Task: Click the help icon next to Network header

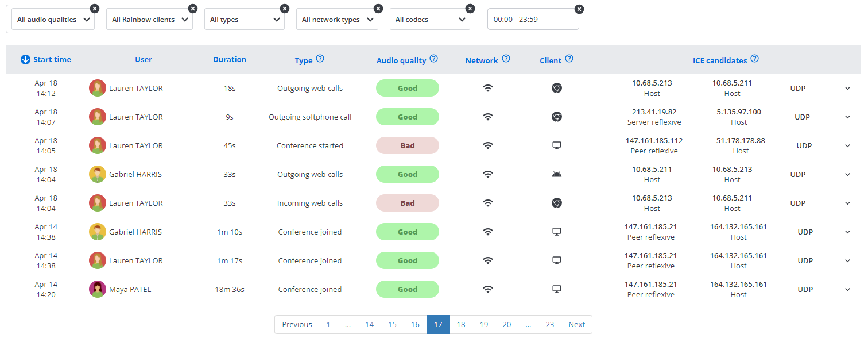Action: 506,59
